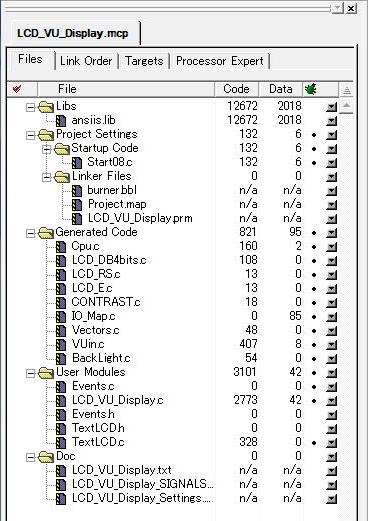Click the Libs folder icon

pyautogui.click(x=46, y=107)
